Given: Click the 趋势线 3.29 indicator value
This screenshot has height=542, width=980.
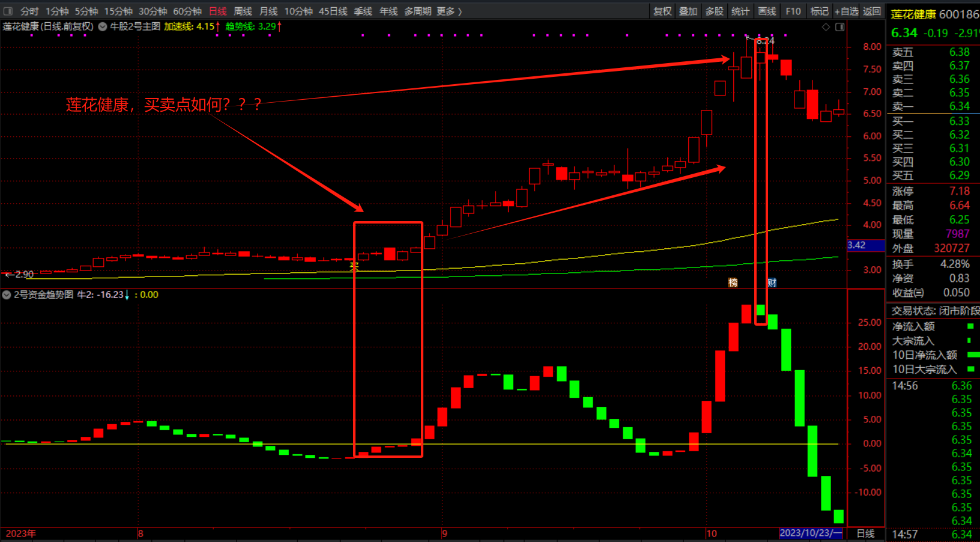Looking at the screenshot, I should (x=253, y=26).
